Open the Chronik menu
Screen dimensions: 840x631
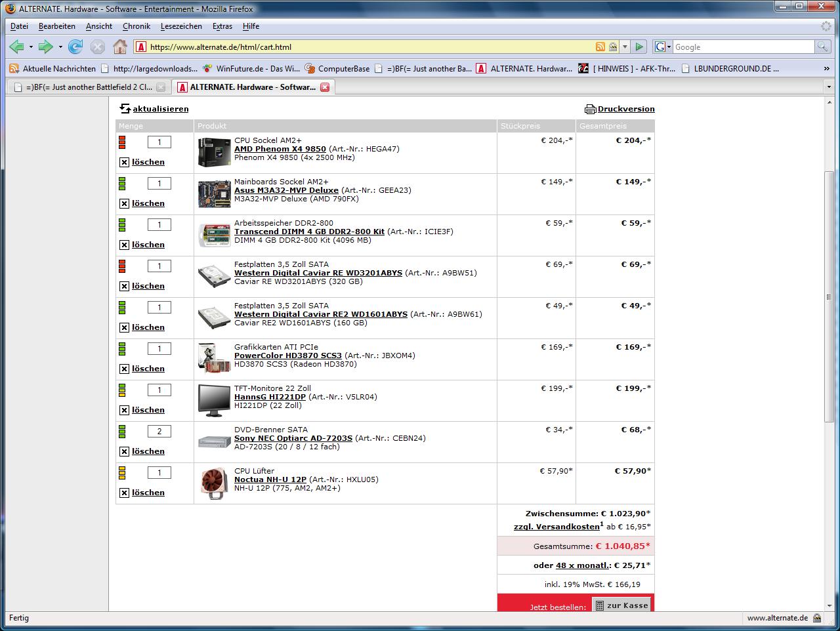pyautogui.click(x=136, y=26)
